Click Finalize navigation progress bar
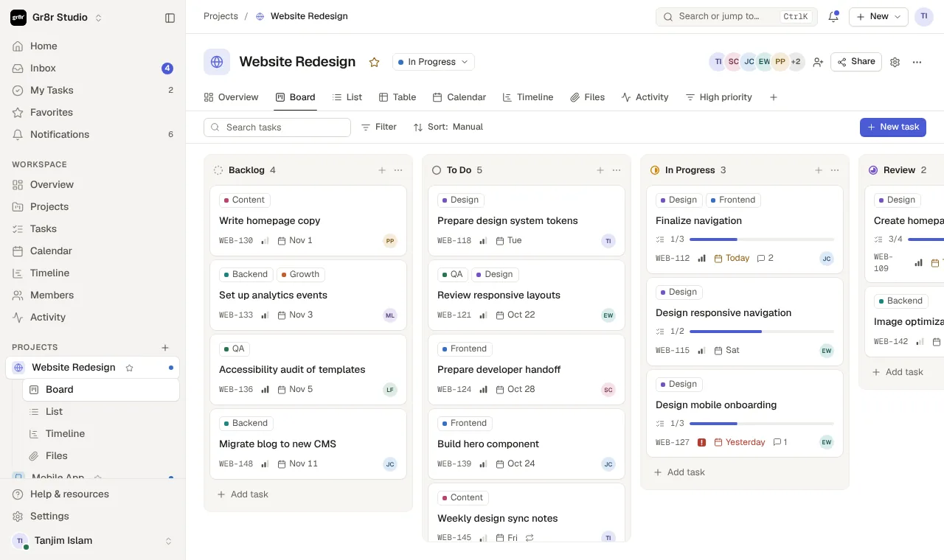The width and height of the screenshot is (944, 560). (762, 239)
